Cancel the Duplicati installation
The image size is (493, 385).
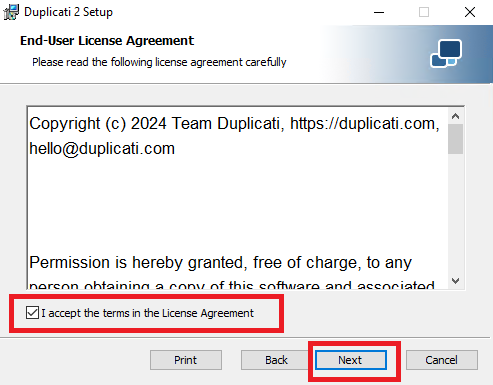[442, 360]
